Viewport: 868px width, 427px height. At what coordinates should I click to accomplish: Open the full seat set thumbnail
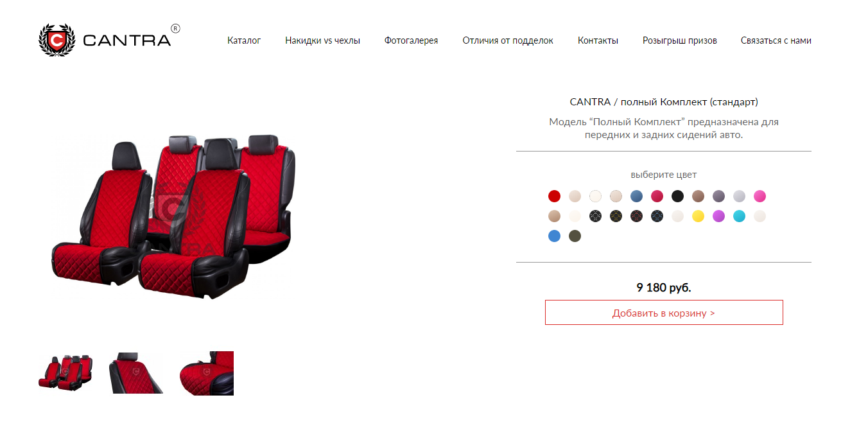pyautogui.click(x=66, y=373)
